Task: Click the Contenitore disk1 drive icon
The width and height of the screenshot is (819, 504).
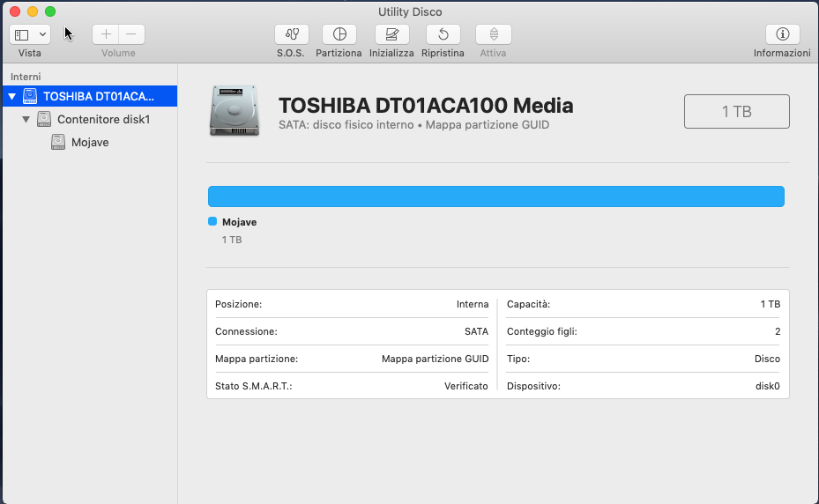Action: 44,119
